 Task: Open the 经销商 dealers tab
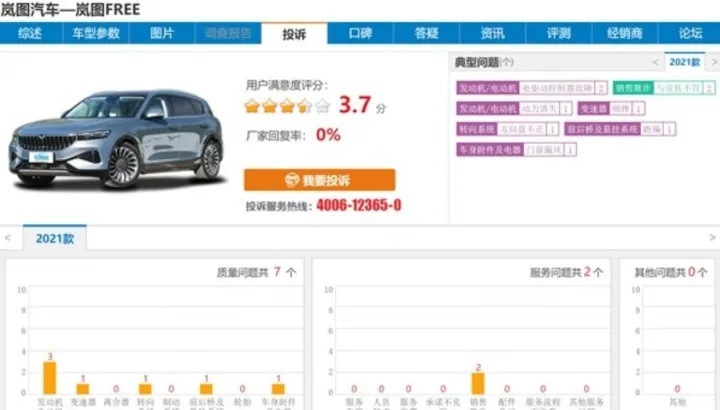(624, 33)
